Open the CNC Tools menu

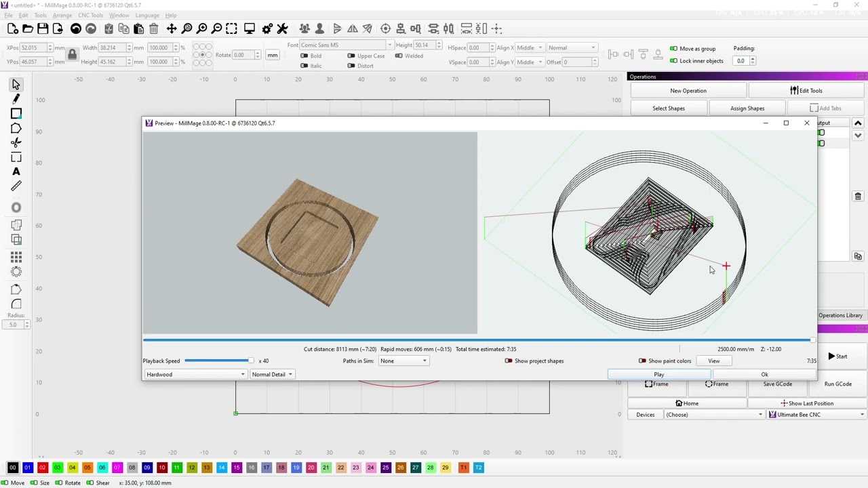(90, 15)
